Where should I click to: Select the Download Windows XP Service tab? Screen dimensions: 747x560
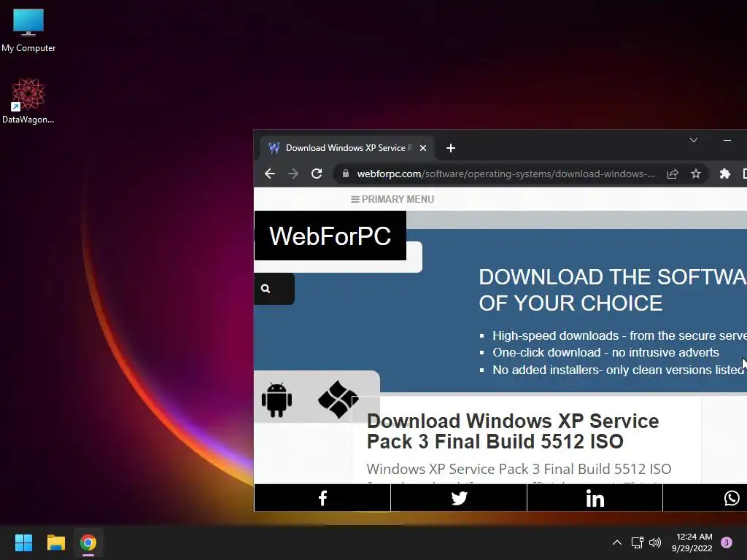347,148
